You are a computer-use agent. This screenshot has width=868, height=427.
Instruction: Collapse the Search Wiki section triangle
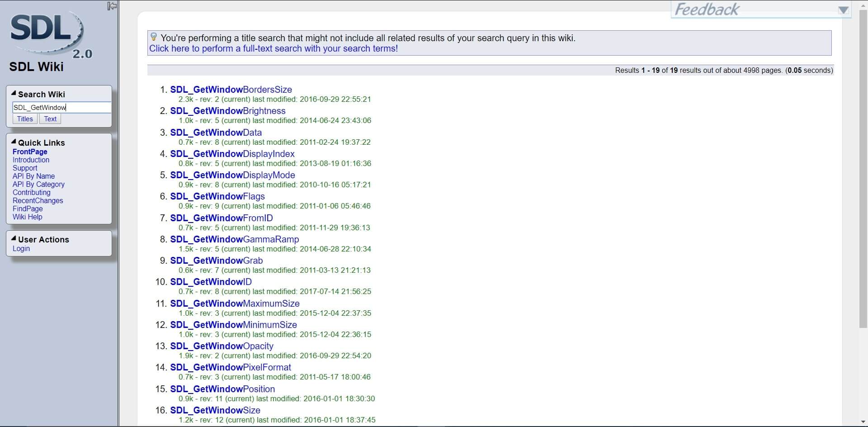[14, 94]
